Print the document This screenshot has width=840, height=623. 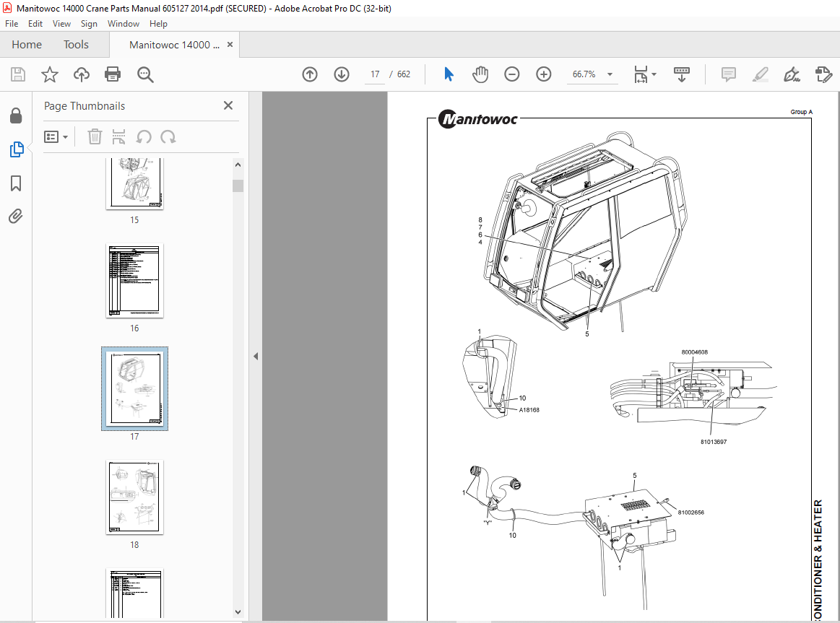[x=113, y=74]
